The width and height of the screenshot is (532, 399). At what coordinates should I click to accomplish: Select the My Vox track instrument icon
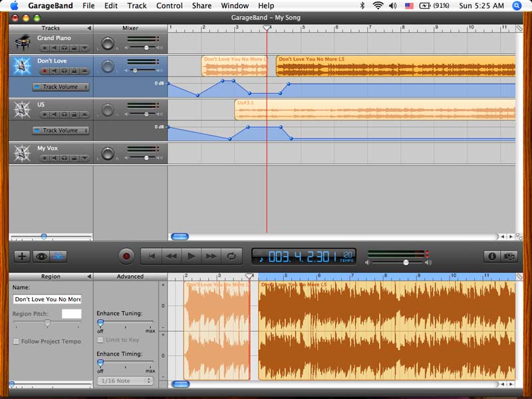(x=22, y=153)
